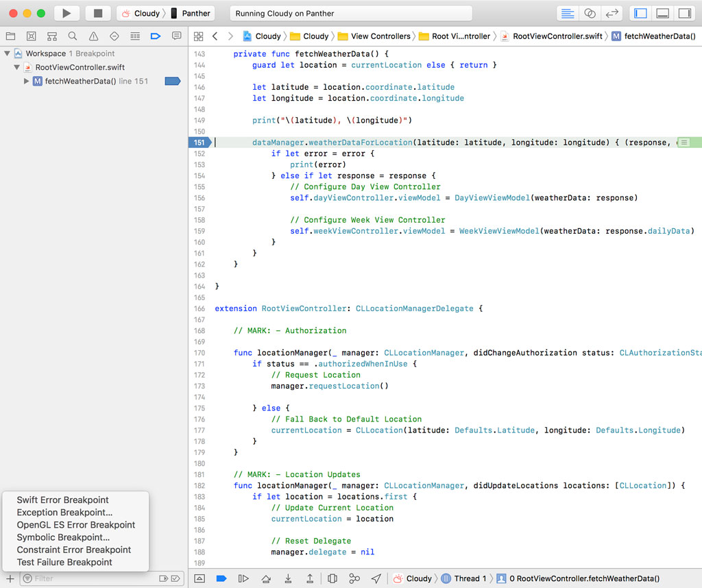Step into the function call
The image size is (702, 588).
(x=287, y=578)
